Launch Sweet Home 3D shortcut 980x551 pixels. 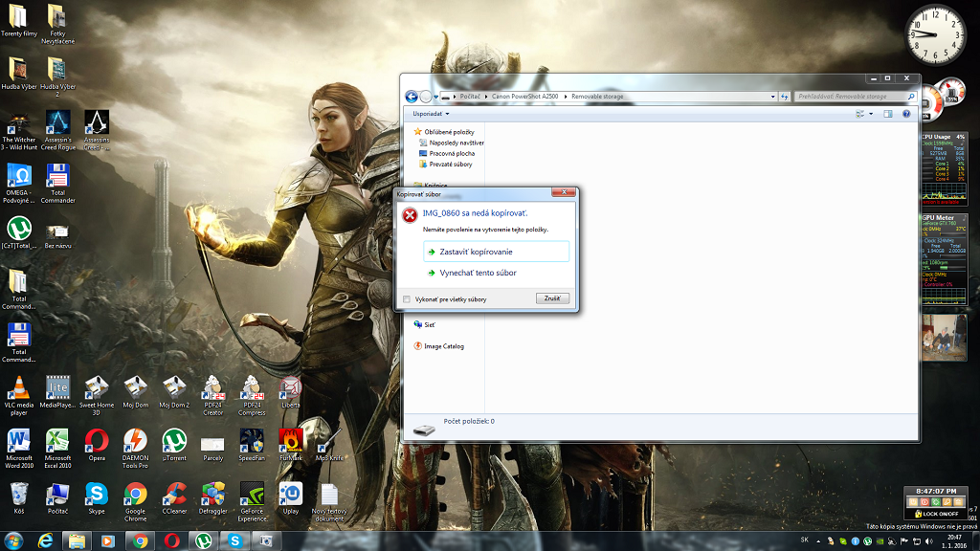(97, 396)
